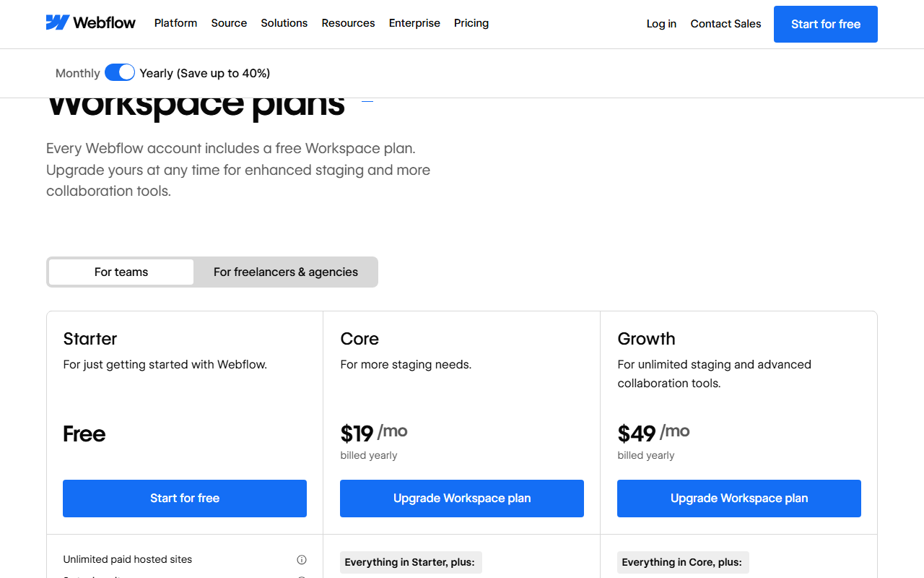Click the Free price on Starter
Screen dimensions: 924x578
(84, 433)
